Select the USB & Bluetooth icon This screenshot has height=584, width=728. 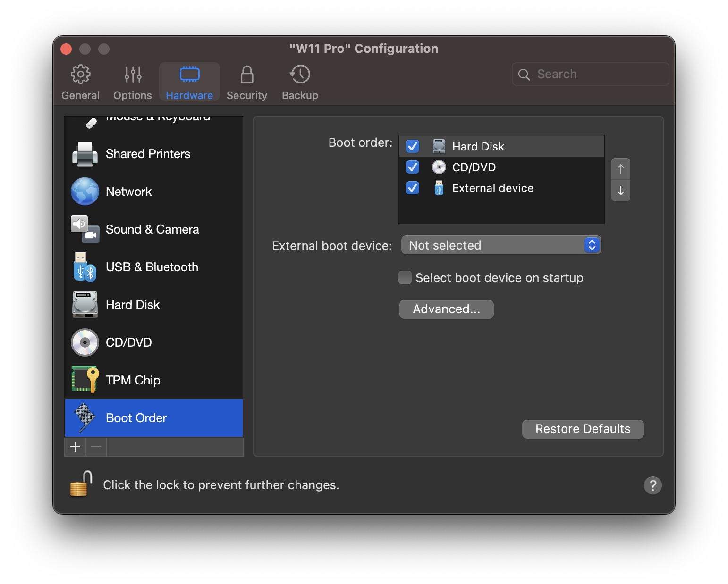point(85,267)
